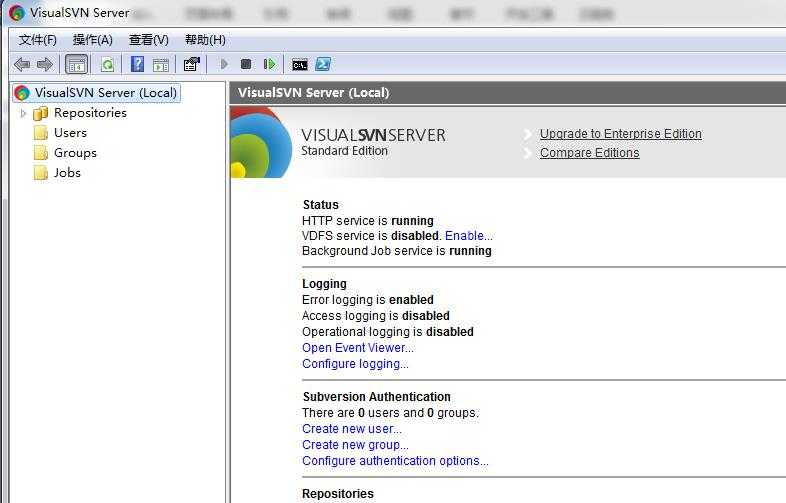Toggle the action pane toolbar icon

coord(161,65)
